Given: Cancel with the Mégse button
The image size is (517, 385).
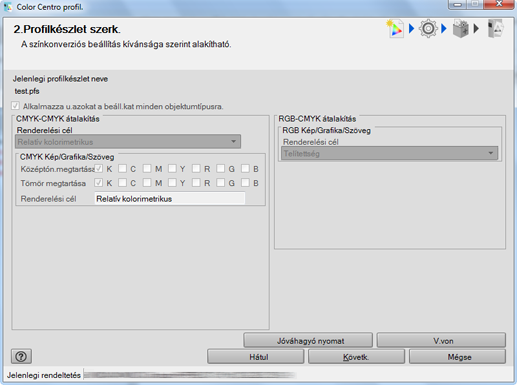Looking at the screenshot, I should pos(457,357).
